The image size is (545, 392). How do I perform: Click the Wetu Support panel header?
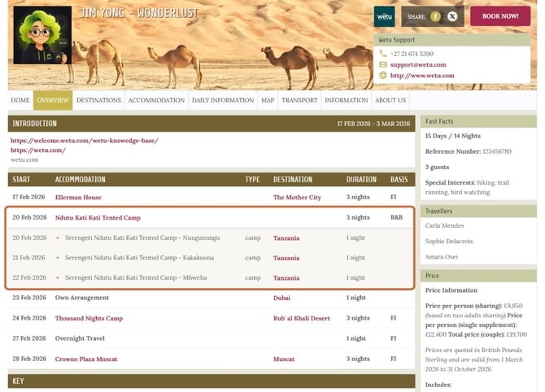451,40
